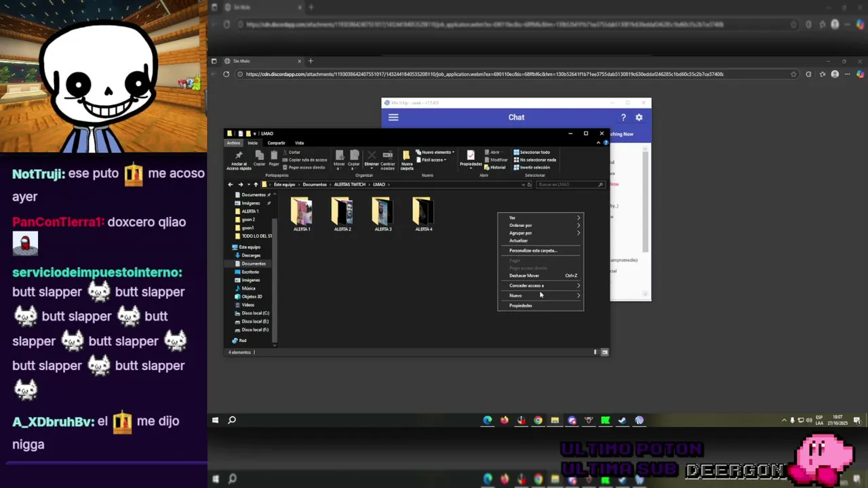Open the Nuevo elemento dropdown
The height and width of the screenshot is (488, 868).
click(435, 152)
